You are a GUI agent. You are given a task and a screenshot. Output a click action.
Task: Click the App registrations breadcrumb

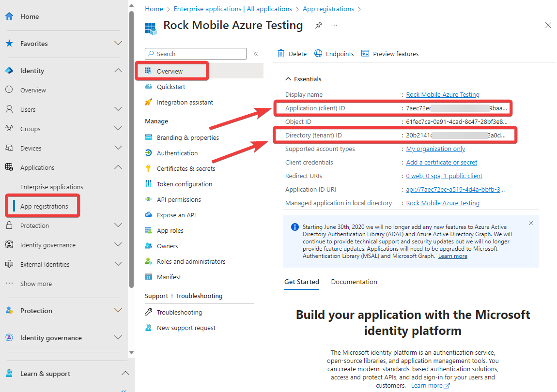tap(328, 9)
